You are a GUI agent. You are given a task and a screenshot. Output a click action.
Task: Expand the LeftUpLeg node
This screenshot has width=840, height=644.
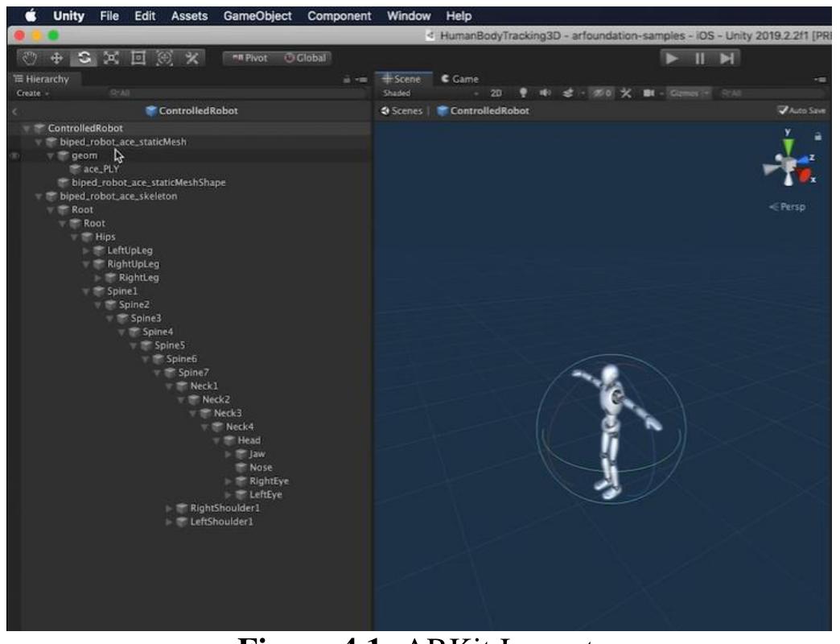[86, 250]
